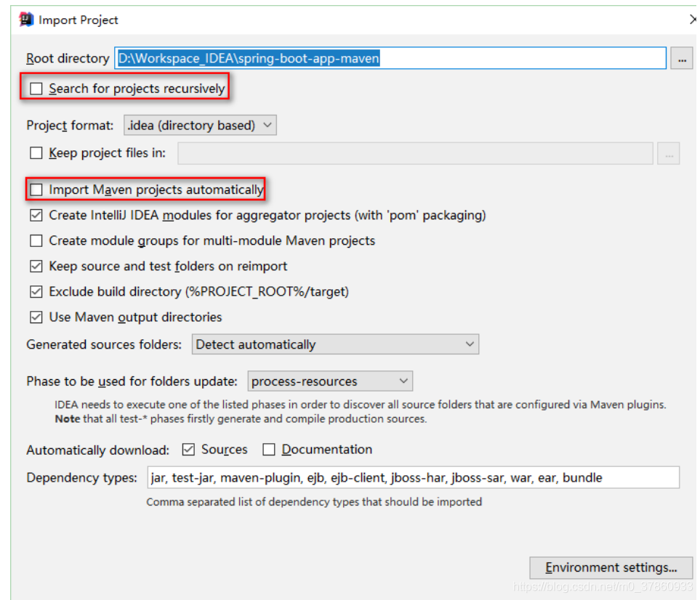Click the 'IDEA needs to execute one of the listed phases' text

361,405
